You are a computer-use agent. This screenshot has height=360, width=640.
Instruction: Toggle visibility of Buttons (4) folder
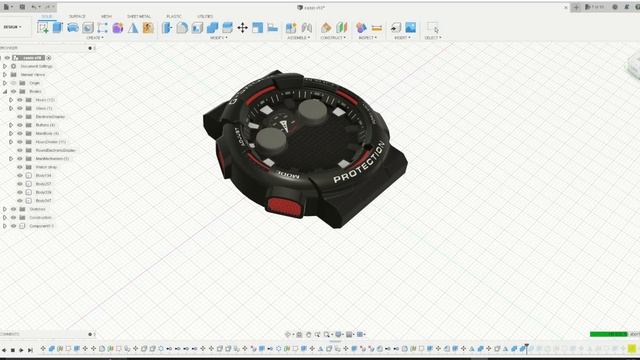(20, 125)
